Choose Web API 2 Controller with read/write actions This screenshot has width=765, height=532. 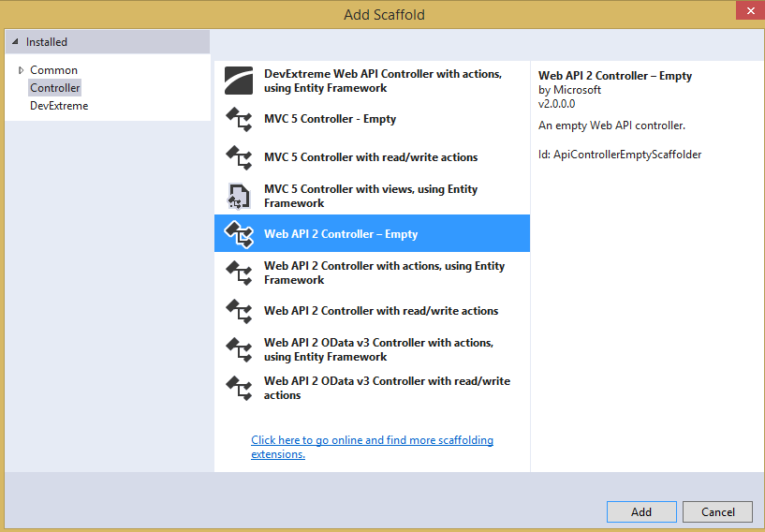click(x=372, y=311)
